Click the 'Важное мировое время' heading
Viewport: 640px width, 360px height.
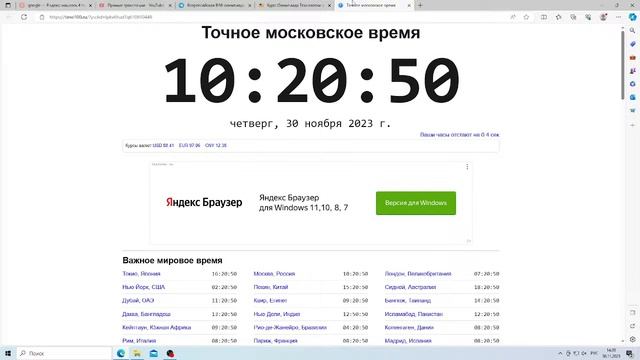(x=172, y=260)
